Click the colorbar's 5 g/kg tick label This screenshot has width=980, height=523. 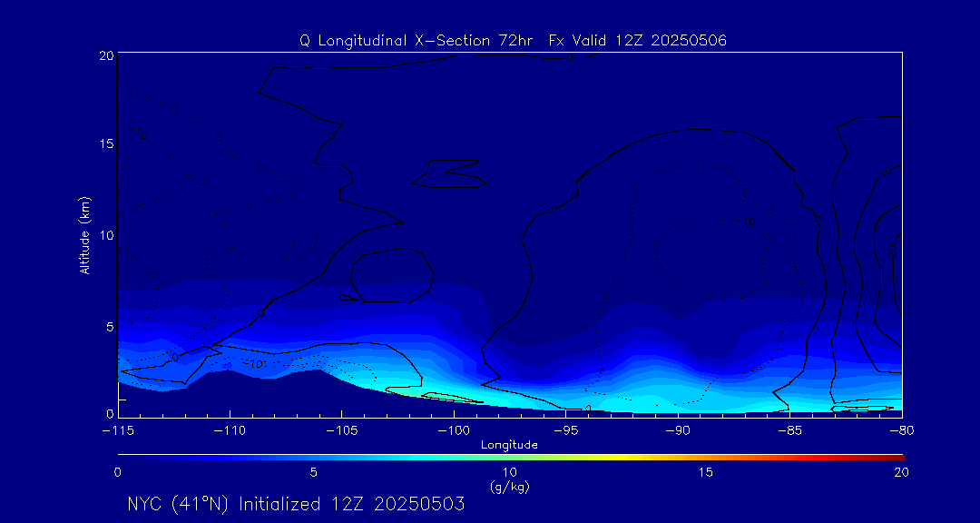coord(313,472)
